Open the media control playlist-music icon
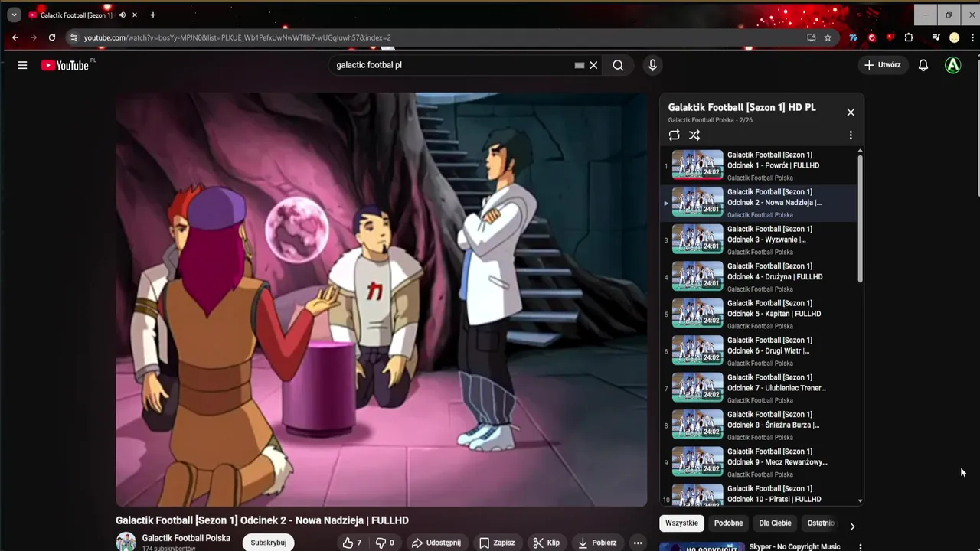 tap(936, 37)
